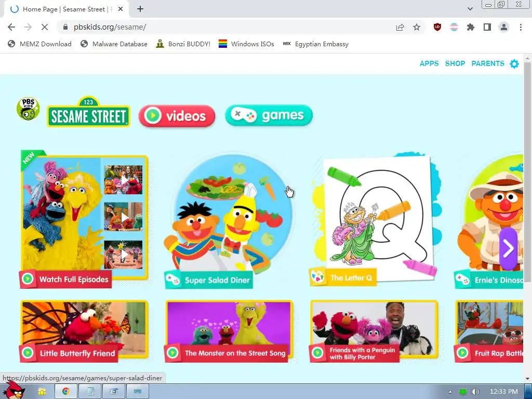Click the Super Salad Diner gamepad icon
The height and width of the screenshot is (399, 532).
(x=173, y=280)
